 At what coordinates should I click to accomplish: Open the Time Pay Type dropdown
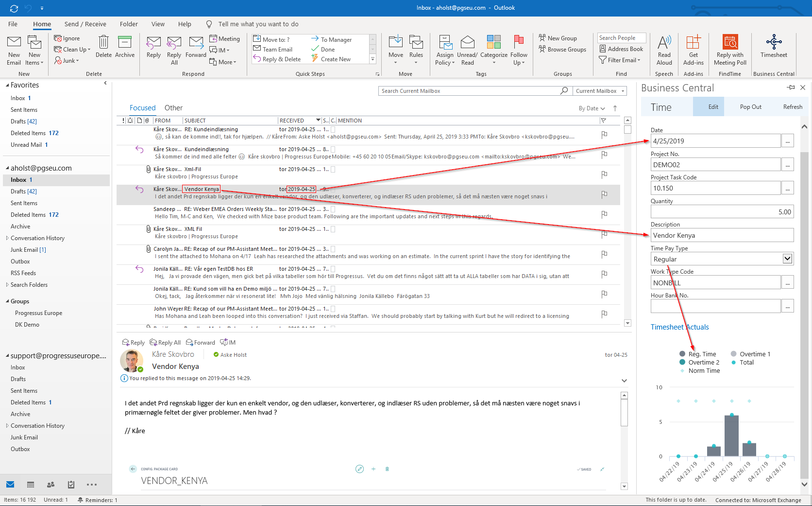click(787, 259)
